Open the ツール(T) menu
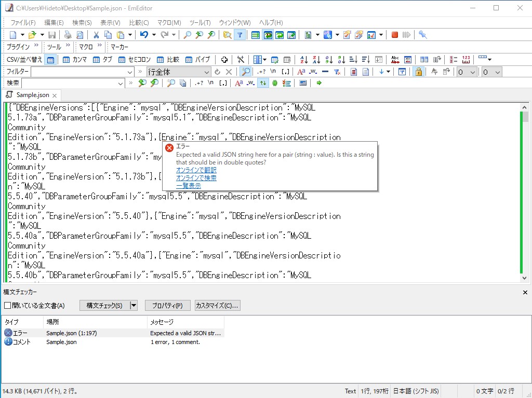Screen dimensions: 532x398 point(200,23)
